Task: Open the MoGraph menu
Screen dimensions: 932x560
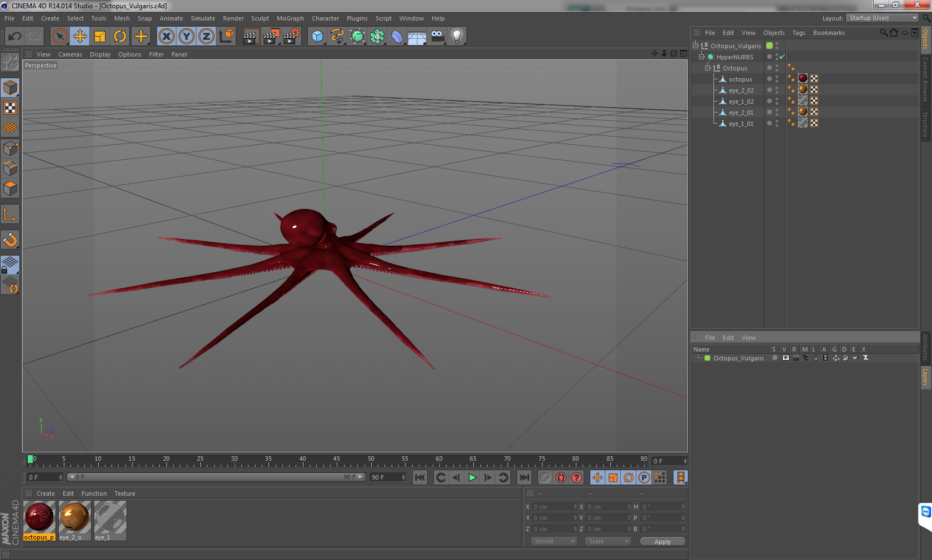Action: 290,18
